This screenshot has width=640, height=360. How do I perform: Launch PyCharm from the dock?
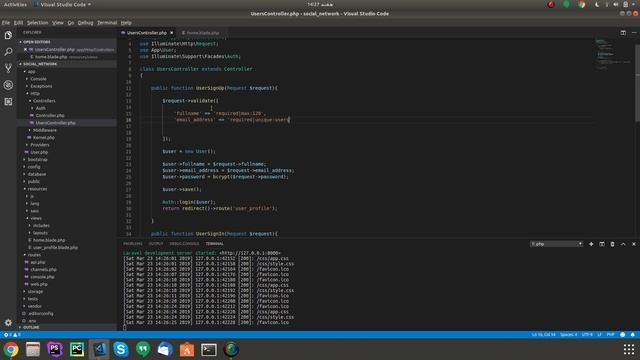point(77,349)
